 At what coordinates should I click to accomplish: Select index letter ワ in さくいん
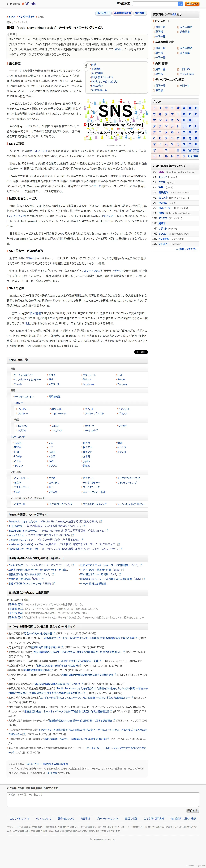pos(184,156)
